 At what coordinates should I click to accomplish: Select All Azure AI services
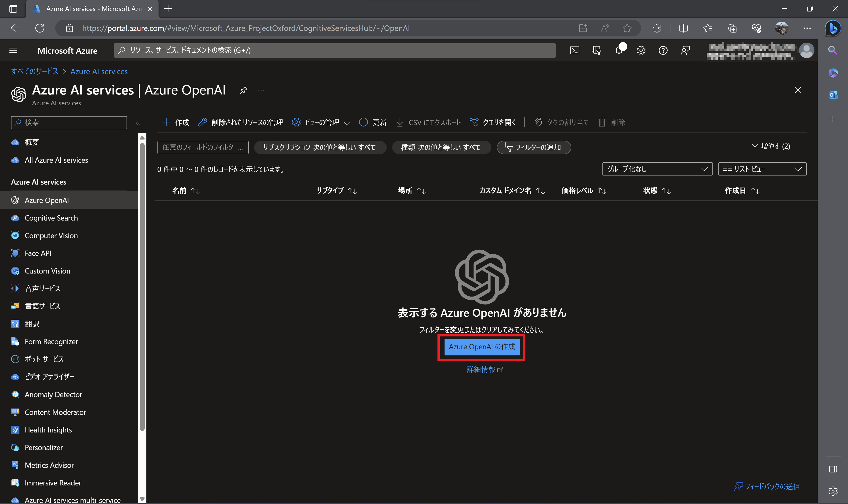(x=69, y=160)
